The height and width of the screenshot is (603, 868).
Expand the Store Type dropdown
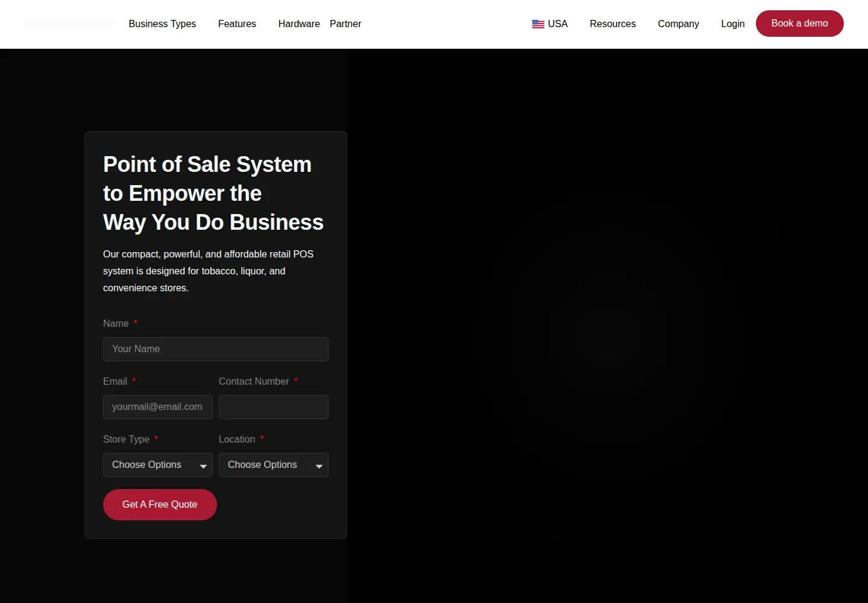(x=158, y=465)
